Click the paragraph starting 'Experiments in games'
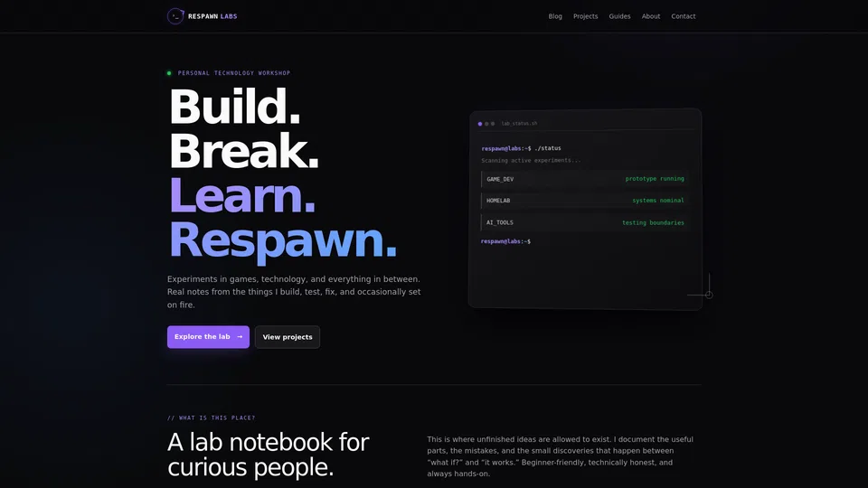This screenshot has width=868, height=488. point(294,292)
